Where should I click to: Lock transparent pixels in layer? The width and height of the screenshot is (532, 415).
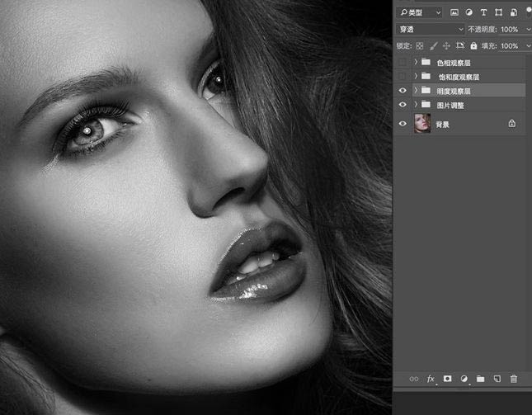tap(419, 46)
